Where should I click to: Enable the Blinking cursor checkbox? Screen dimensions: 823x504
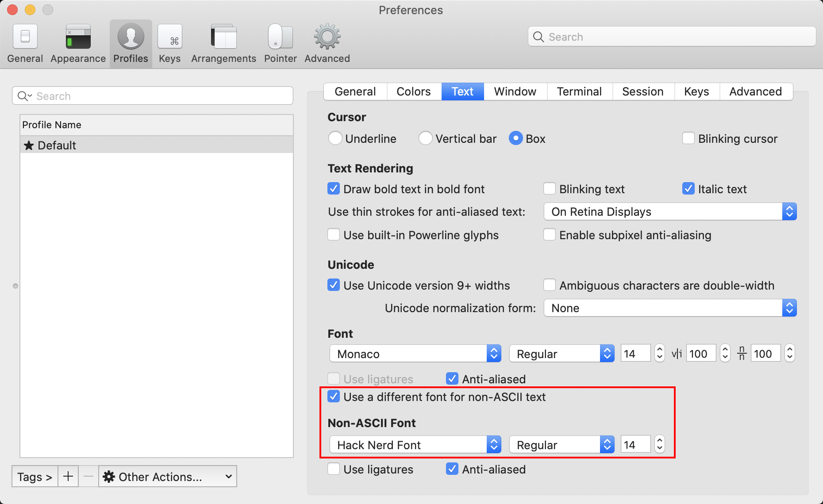(x=688, y=139)
